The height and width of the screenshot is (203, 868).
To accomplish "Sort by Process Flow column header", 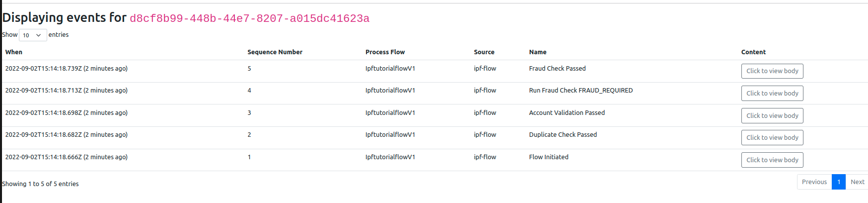I will click(385, 52).
